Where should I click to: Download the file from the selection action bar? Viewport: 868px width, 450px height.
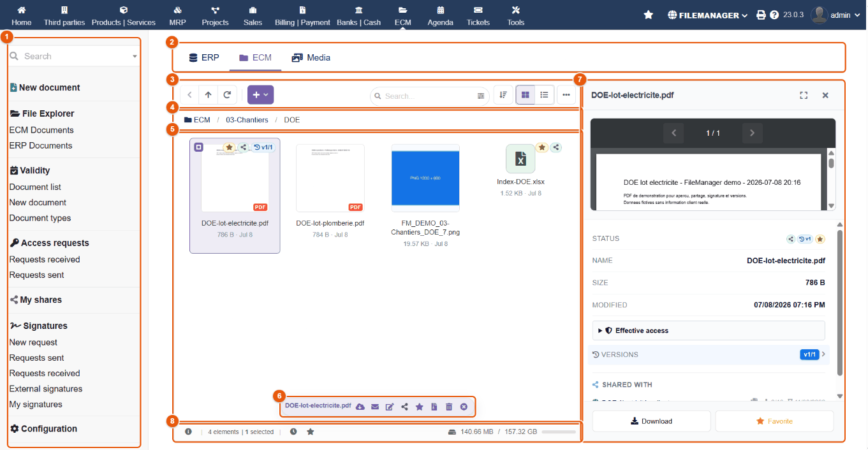coord(360,407)
